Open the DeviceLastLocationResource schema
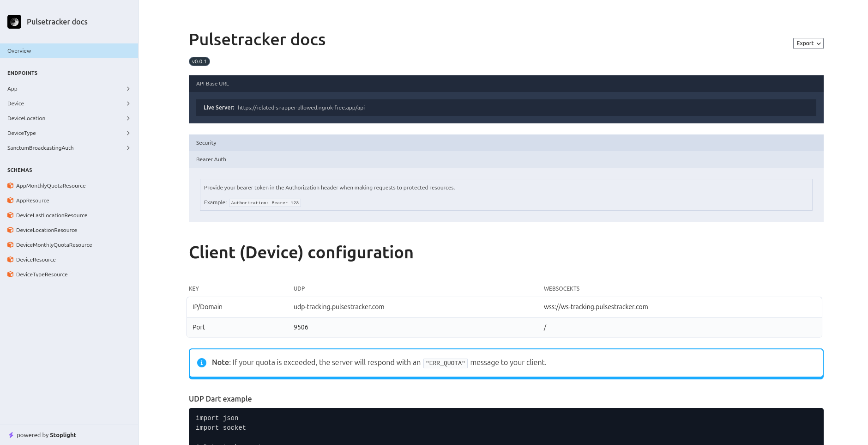 tap(69, 215)
